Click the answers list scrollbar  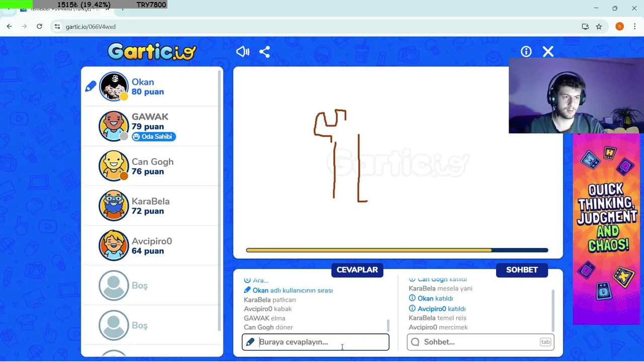point(388,325)
